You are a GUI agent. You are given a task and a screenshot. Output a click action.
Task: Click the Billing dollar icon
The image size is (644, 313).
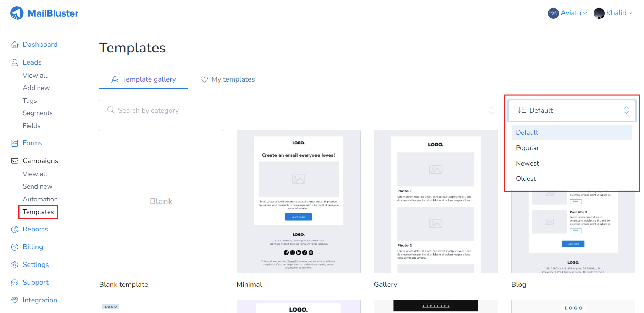pyautogui.click(x=15, y=247)
